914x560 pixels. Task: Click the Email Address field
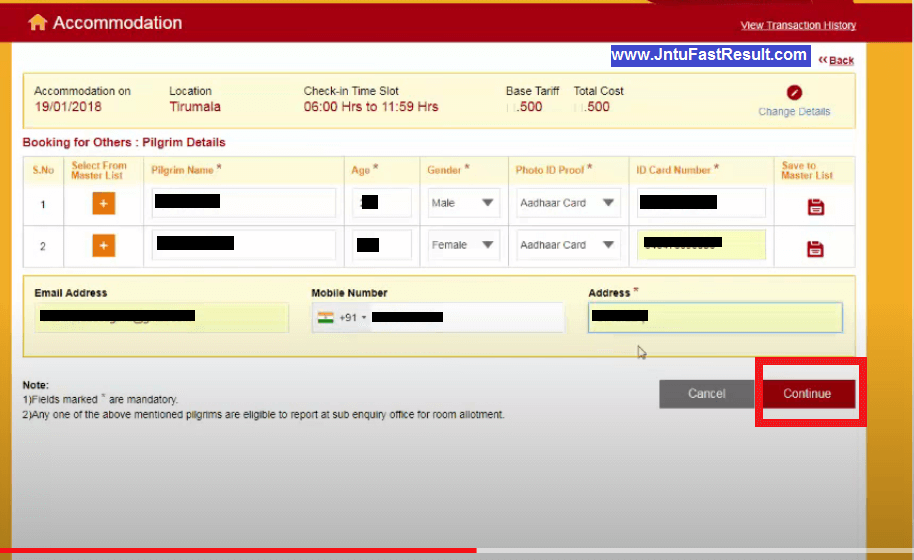161,318
